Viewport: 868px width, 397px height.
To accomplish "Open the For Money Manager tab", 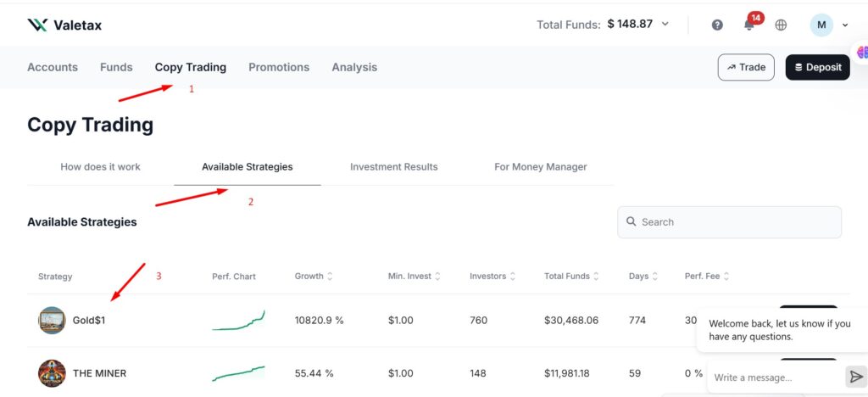I will coord(540,167).
